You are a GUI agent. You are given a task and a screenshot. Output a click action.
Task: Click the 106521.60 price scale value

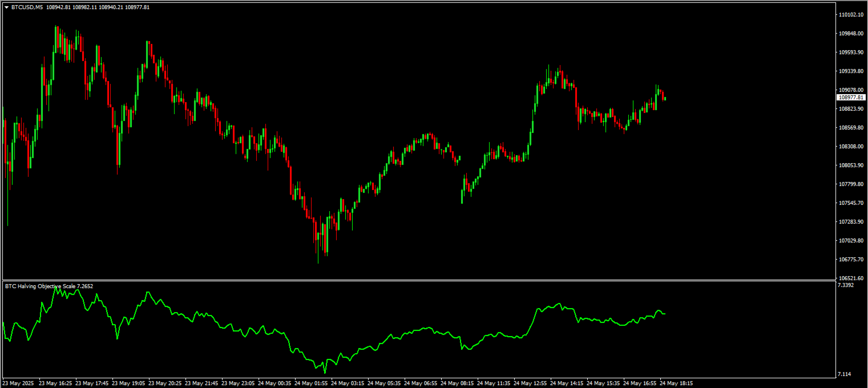(x=851, y=278)
